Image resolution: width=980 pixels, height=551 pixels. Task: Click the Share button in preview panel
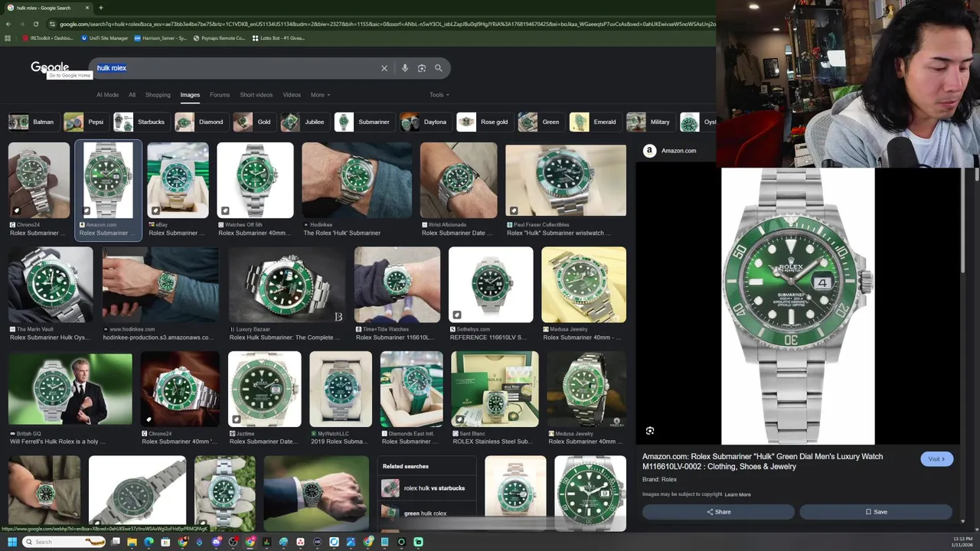718,512
